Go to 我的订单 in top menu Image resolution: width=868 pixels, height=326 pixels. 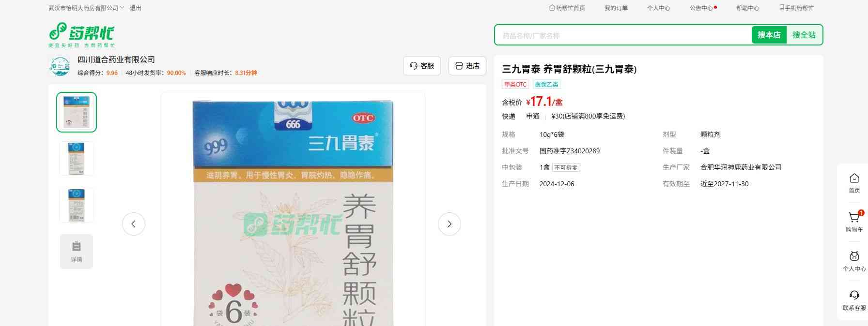coord(616,8)
